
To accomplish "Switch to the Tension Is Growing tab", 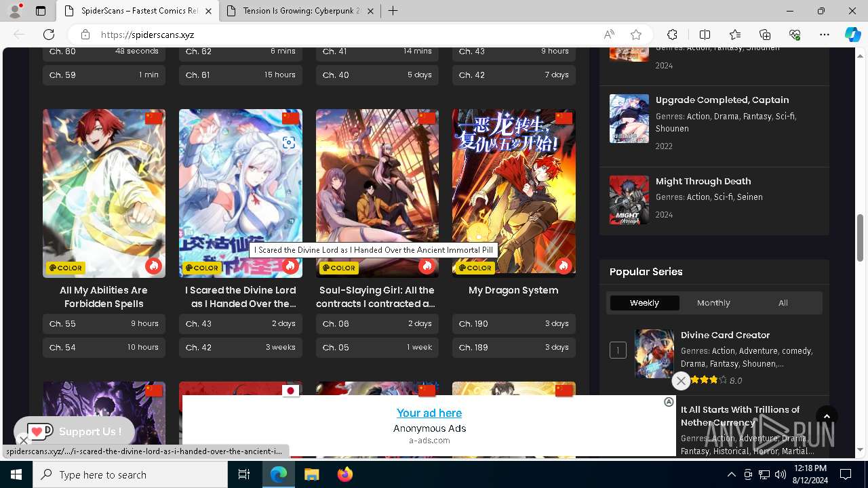I will pos(300,11).
